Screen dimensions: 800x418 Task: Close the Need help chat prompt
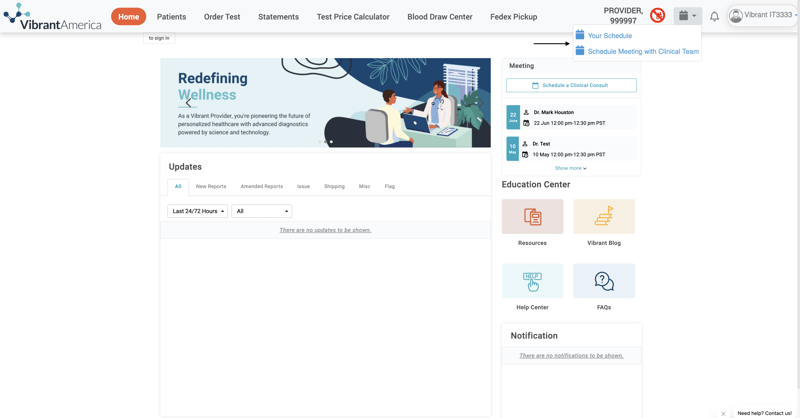click(x=723, y=413)
